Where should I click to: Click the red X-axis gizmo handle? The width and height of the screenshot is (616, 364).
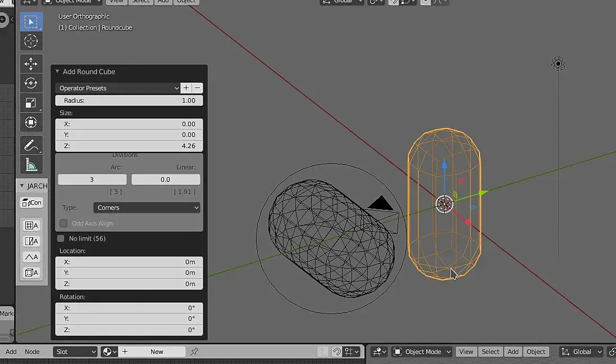pyautogui.click(x=468, y=223)
